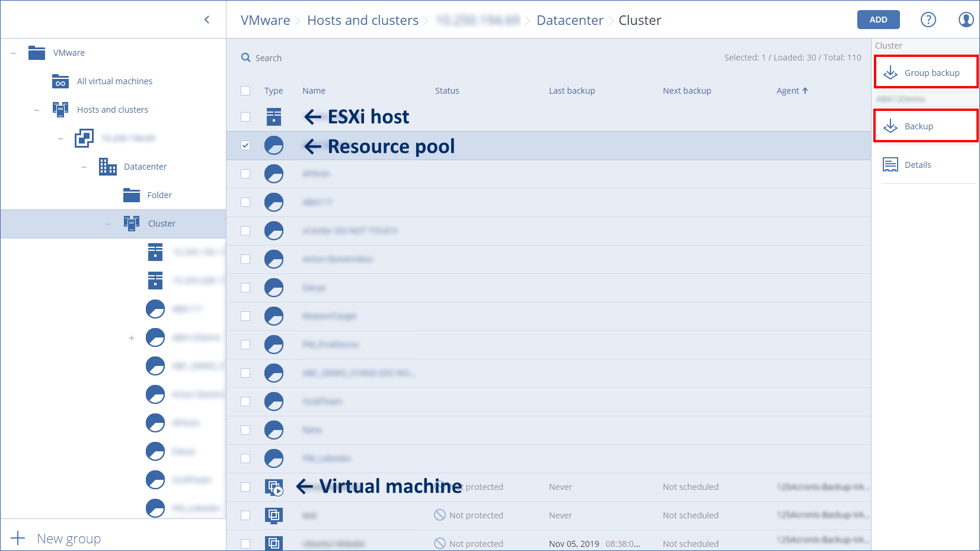
Task: Click the Datacenter building icon in tree
Action: 107,167
